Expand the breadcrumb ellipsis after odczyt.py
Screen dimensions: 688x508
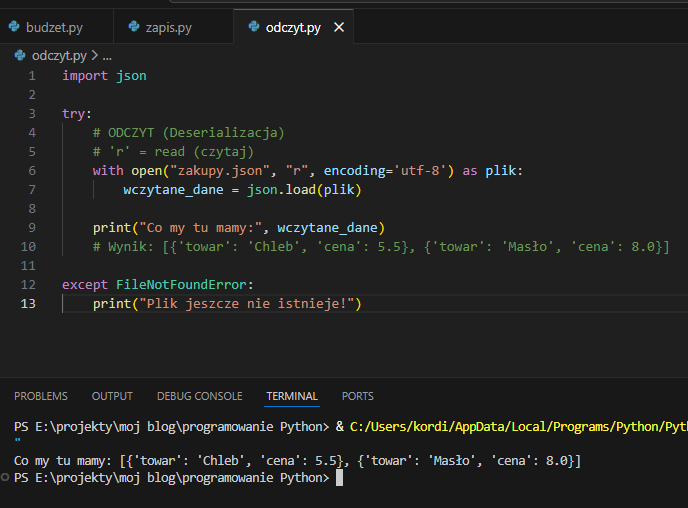point(108,56)
